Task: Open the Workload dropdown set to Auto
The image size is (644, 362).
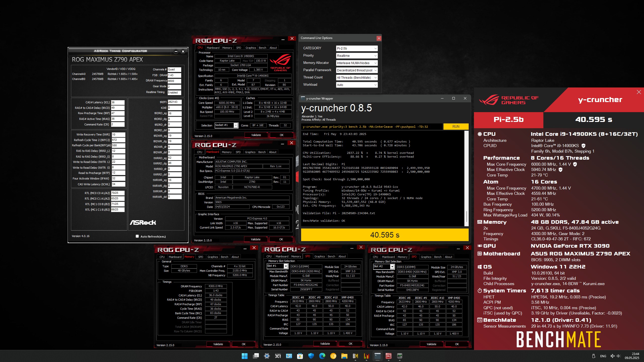Action: pyautogui.click(x=357, y=85)
